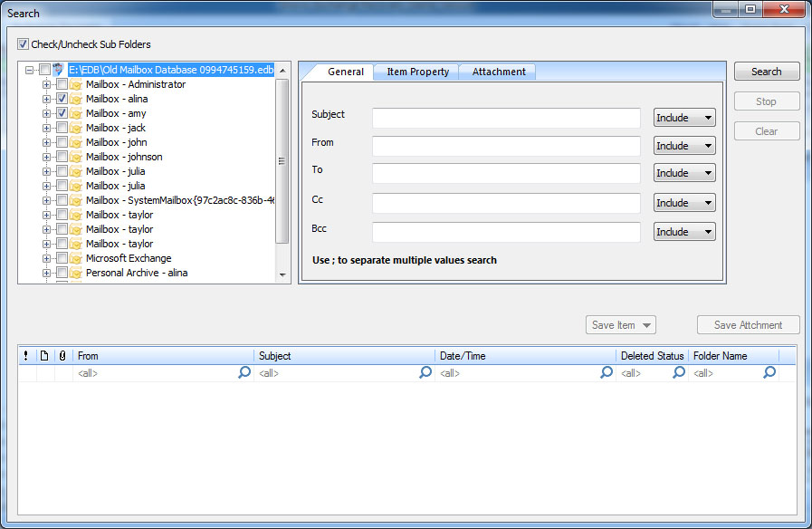Open the Include dropdown for Subject

point(684,118)
